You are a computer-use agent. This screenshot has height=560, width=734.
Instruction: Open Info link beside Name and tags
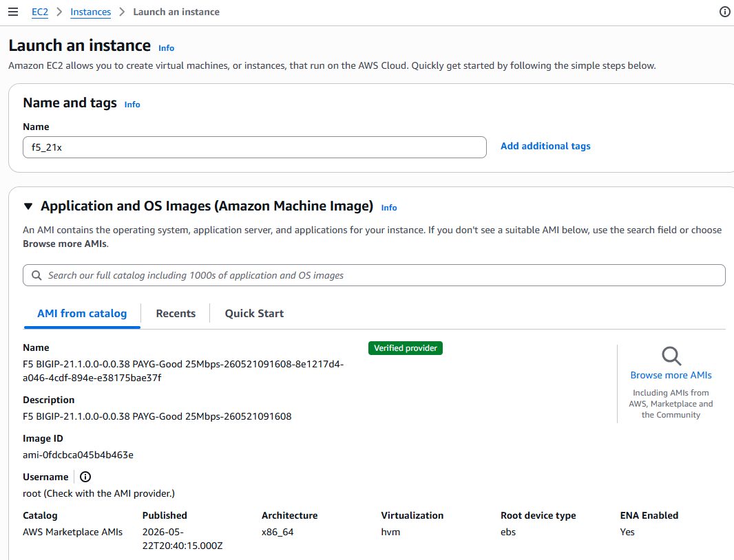[132, 105]
